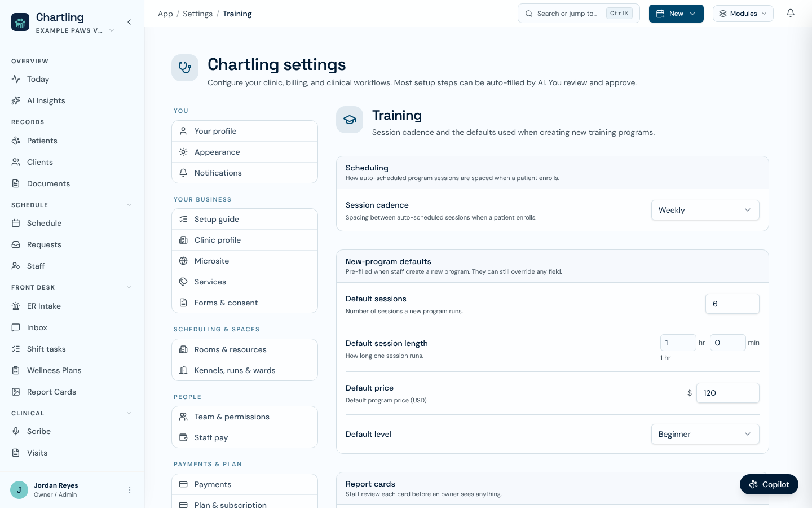Open the Default level dropdown
The image size is (812, 508).
click(x=705, y=434)
